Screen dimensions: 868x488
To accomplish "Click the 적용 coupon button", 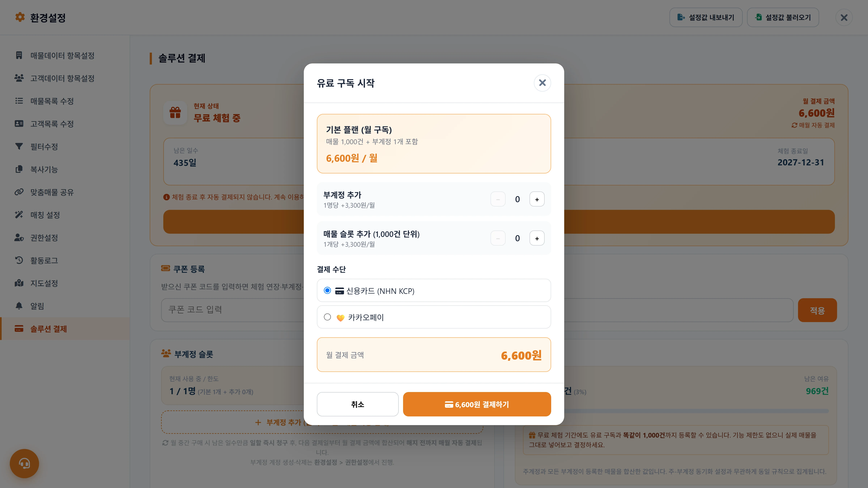I will tap(817, 310).
